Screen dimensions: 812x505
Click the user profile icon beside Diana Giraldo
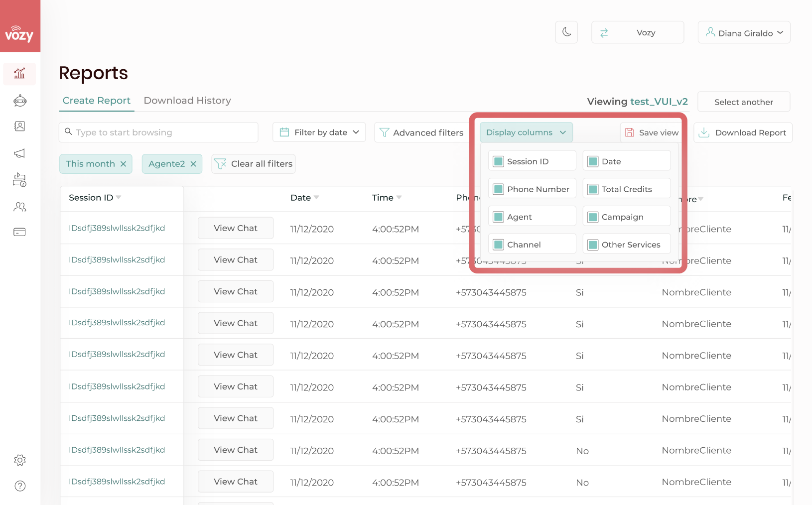[x=710, y=32]
